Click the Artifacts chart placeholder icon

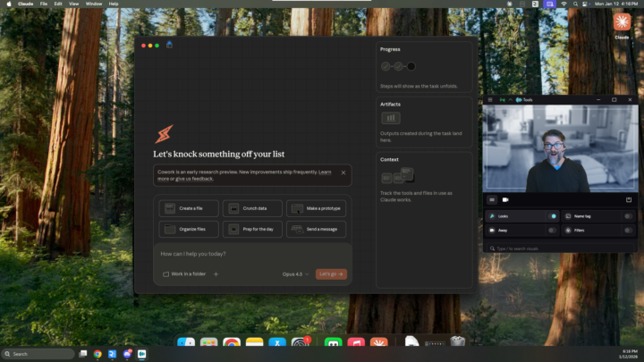click(x=391, y=118)
